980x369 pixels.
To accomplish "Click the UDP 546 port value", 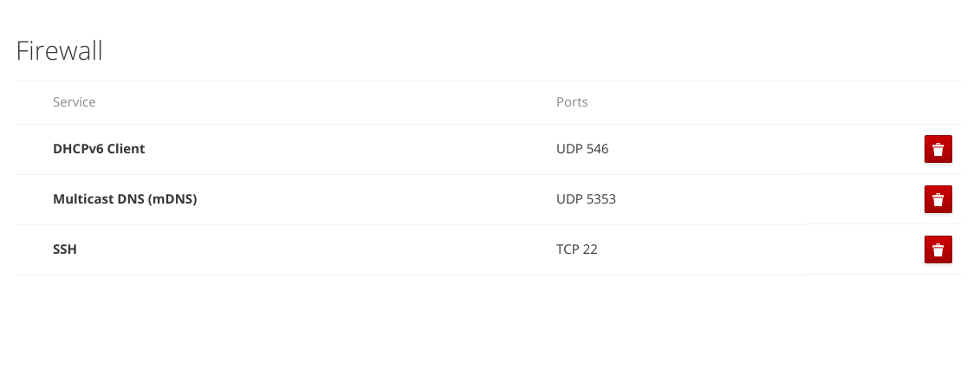I will click(582, 149).
